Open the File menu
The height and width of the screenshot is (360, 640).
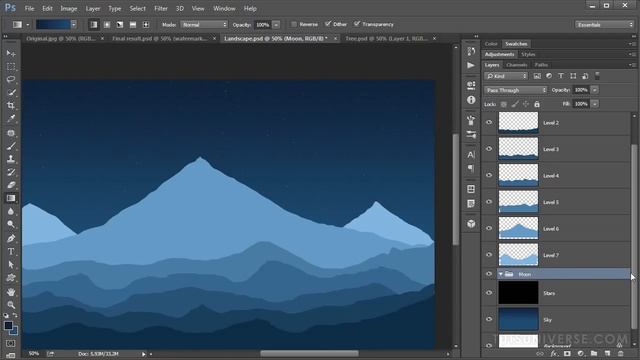click(29, 8)
